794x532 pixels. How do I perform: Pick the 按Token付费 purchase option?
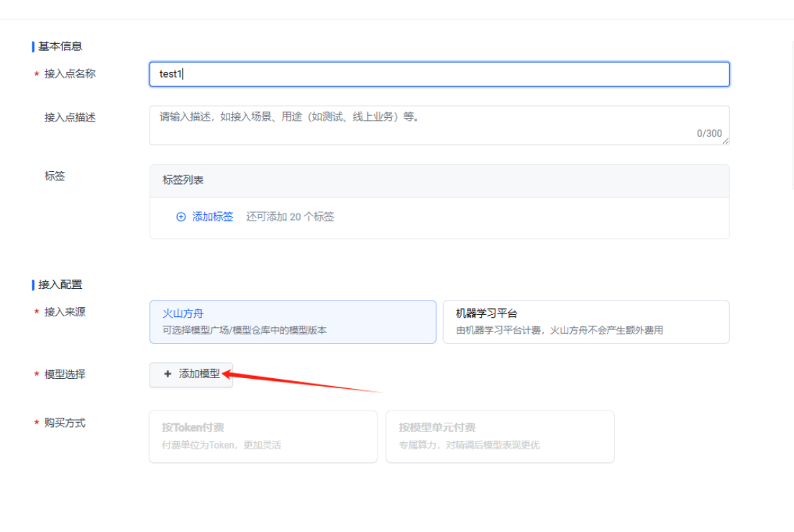[x=263, y=436]
